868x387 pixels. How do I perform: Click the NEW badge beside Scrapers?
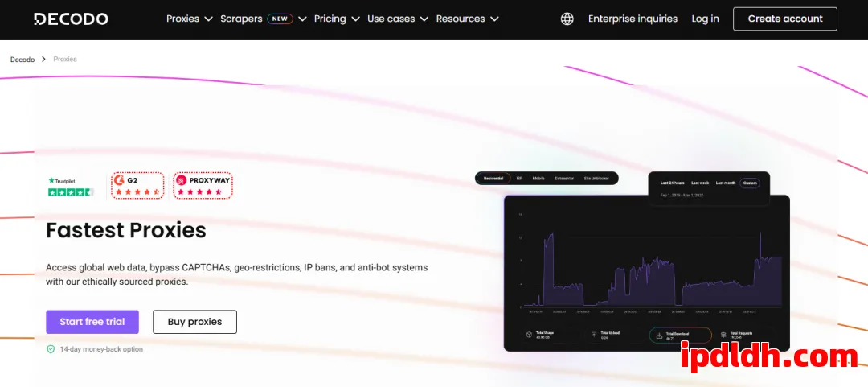280,19
